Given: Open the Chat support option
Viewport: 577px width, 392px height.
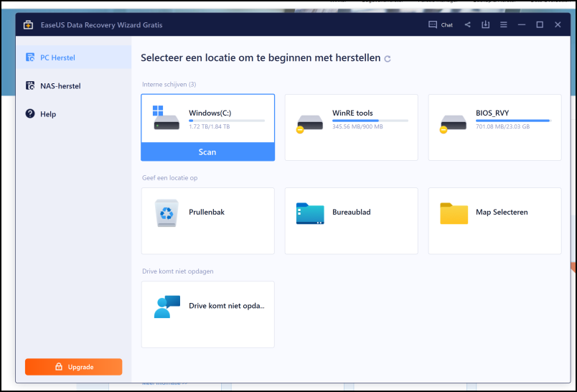Looking at the screenshot, I should pos(441,24).
